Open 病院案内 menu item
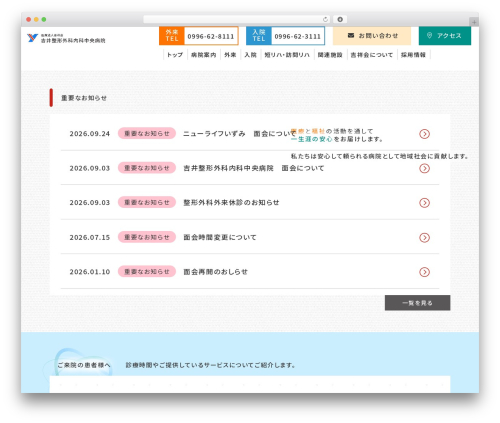 tap(203, 55)
